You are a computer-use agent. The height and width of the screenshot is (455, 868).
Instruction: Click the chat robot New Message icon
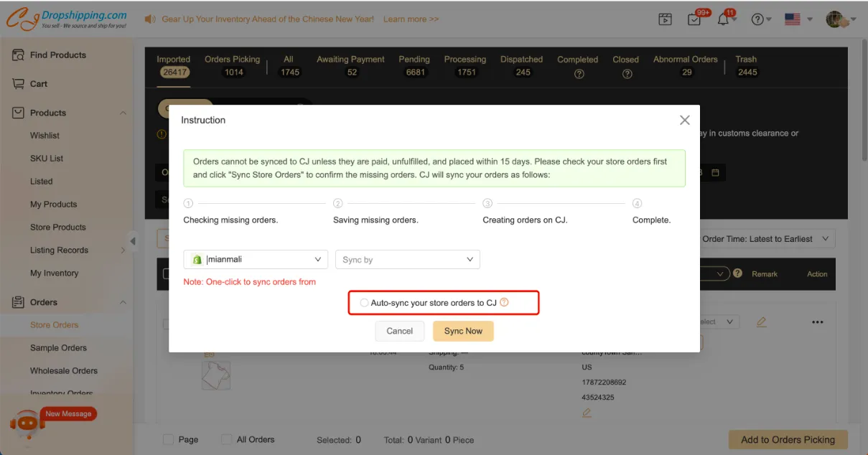(x=27, y=423)
